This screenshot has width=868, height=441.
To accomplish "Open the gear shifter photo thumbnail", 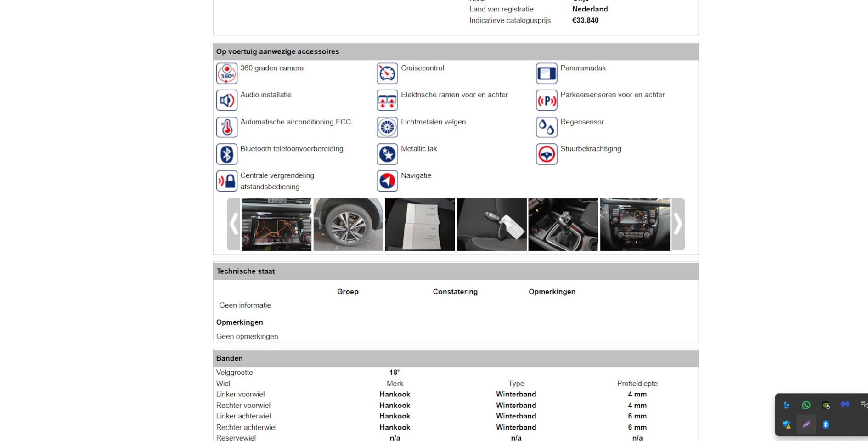I will [563, 225].
